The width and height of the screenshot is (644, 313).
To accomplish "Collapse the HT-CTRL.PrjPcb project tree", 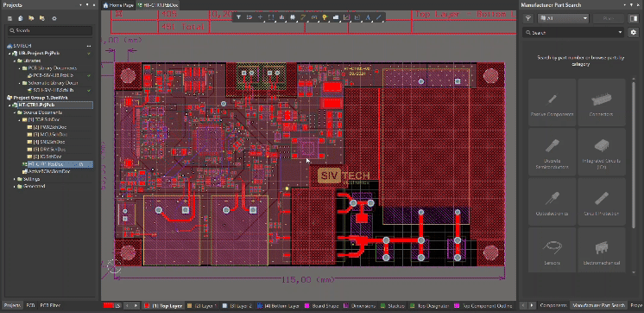I will [9, 105].
